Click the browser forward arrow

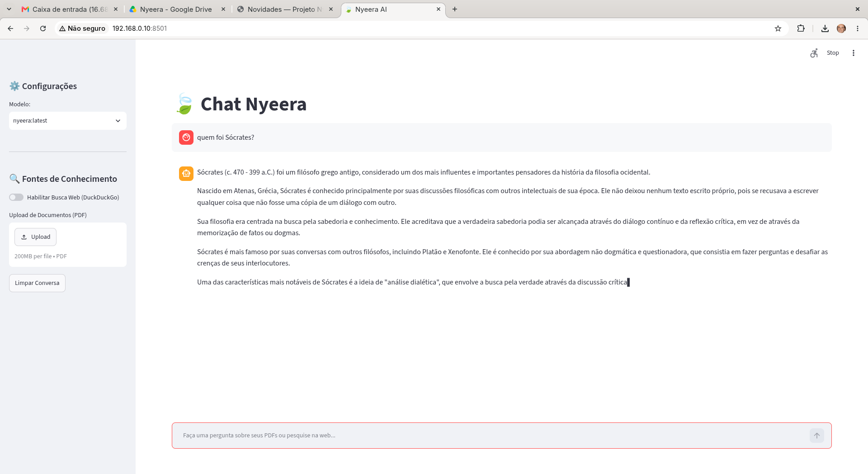coord(27,28)
